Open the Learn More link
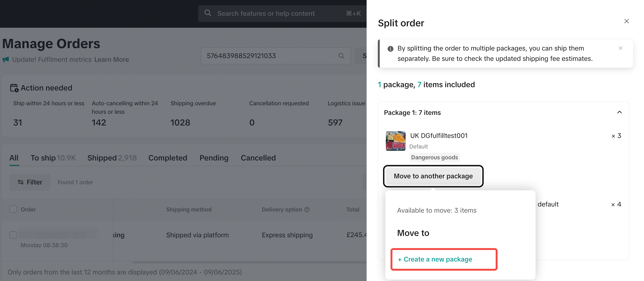This screenshot has height=281, width=644. (x=111, y=59)
